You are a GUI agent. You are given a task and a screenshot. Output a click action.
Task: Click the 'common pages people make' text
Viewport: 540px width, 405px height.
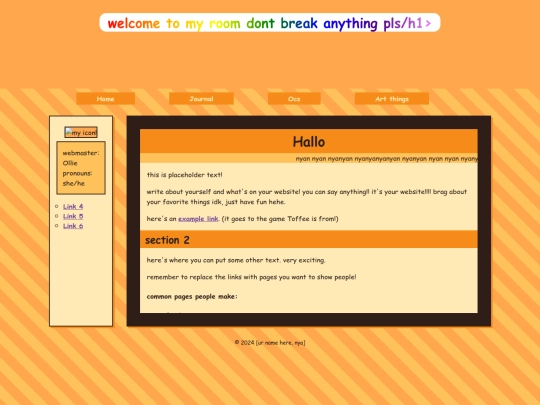(192, 297)
